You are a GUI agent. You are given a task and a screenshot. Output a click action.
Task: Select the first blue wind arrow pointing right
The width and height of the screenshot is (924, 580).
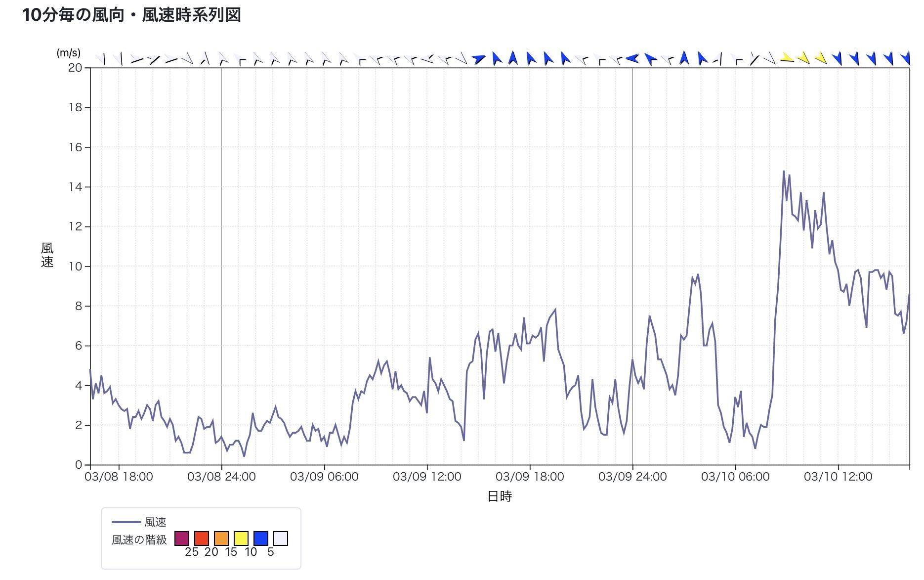click(x=478, y=59)
